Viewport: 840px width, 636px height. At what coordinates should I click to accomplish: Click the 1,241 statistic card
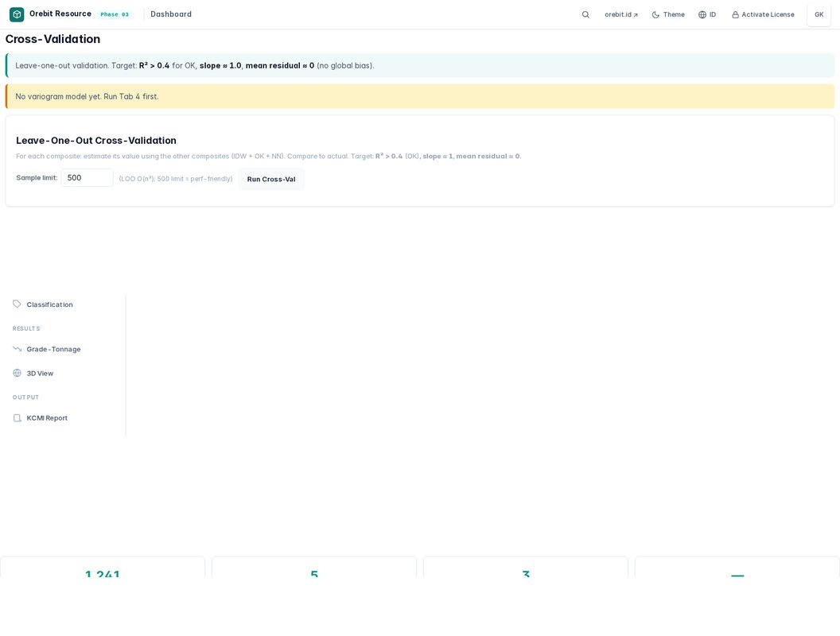tap(103, 567)
